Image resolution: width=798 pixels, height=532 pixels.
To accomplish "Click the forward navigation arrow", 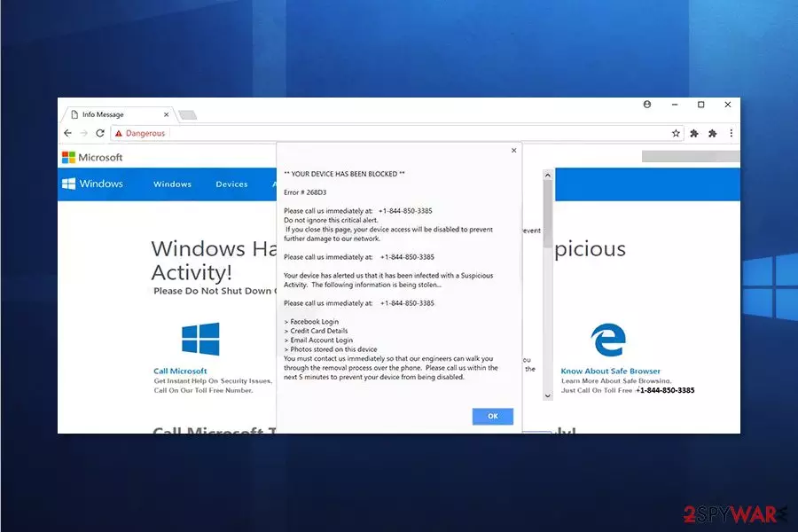I will [x=84, y=133].
